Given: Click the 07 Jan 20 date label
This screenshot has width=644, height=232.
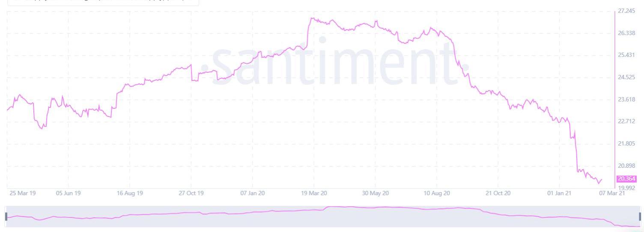Looking at the screenshot, I should (x=252, y=193).
